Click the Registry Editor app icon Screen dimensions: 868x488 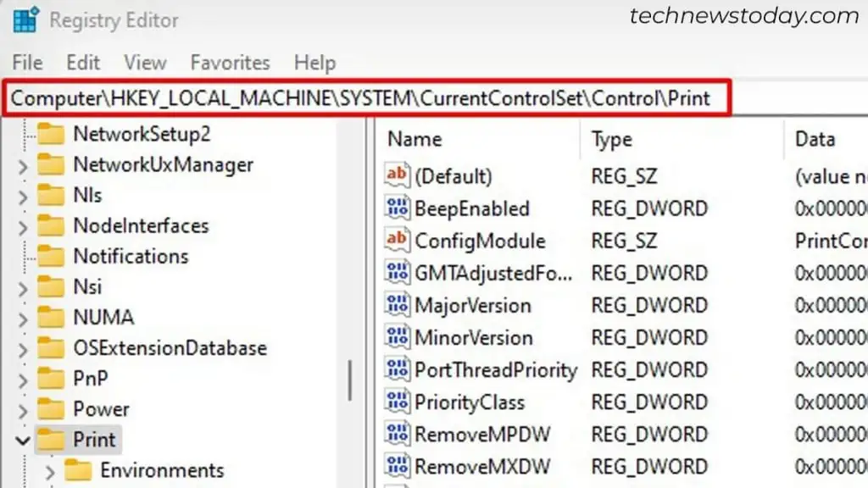pyautogui.click(x=26, y=20)
